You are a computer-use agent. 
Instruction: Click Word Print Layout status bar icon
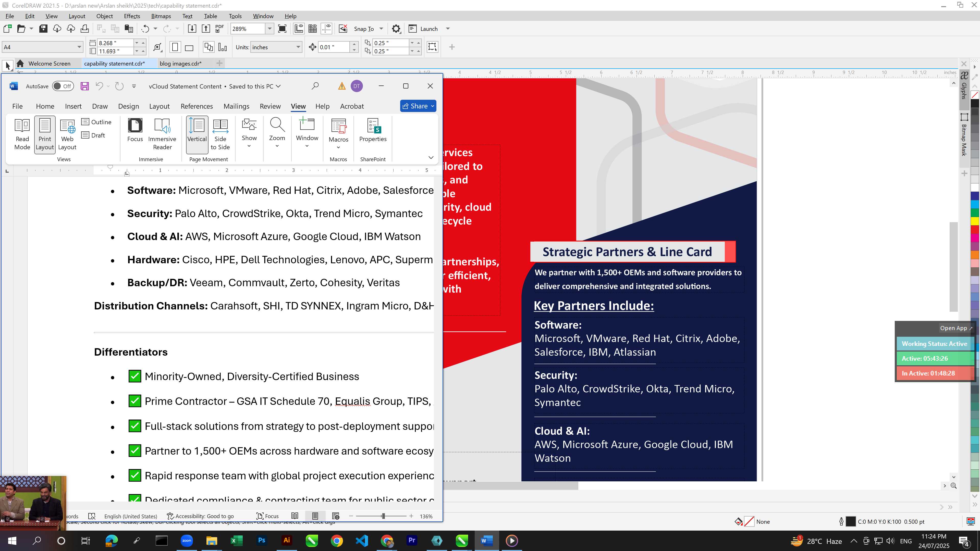point(315,516)
